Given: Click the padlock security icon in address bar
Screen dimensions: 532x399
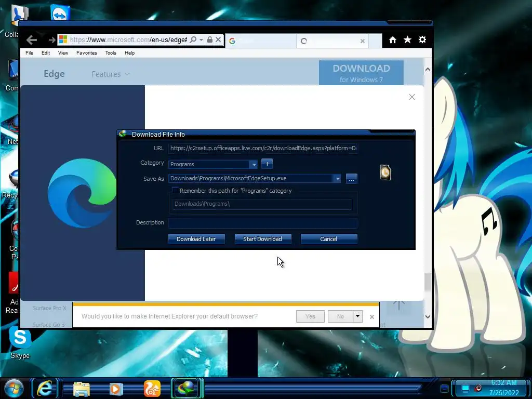Looking at the screenshot, I should (210, 39).
